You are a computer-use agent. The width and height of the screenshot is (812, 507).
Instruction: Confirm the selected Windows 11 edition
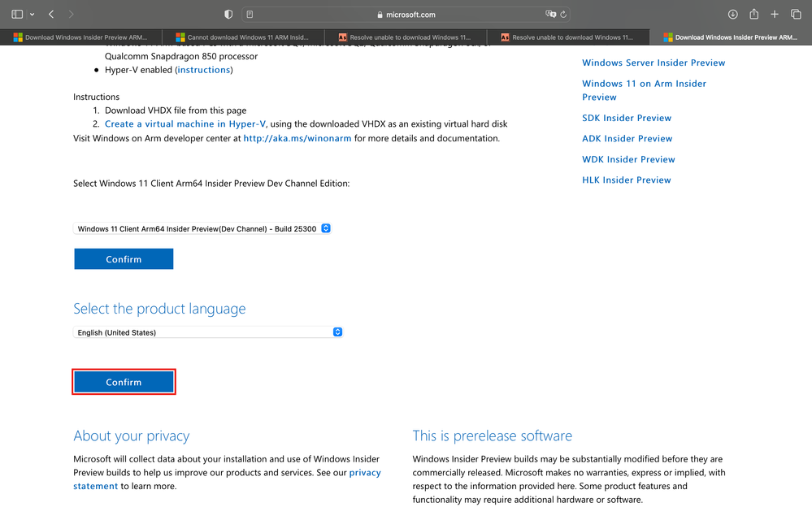[124, 259]
